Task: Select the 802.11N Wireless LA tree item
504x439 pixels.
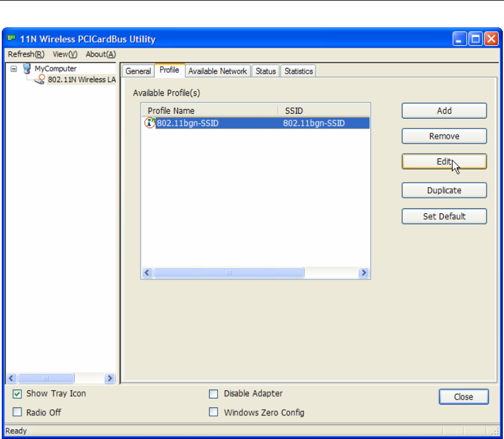Action: [82, 80]
